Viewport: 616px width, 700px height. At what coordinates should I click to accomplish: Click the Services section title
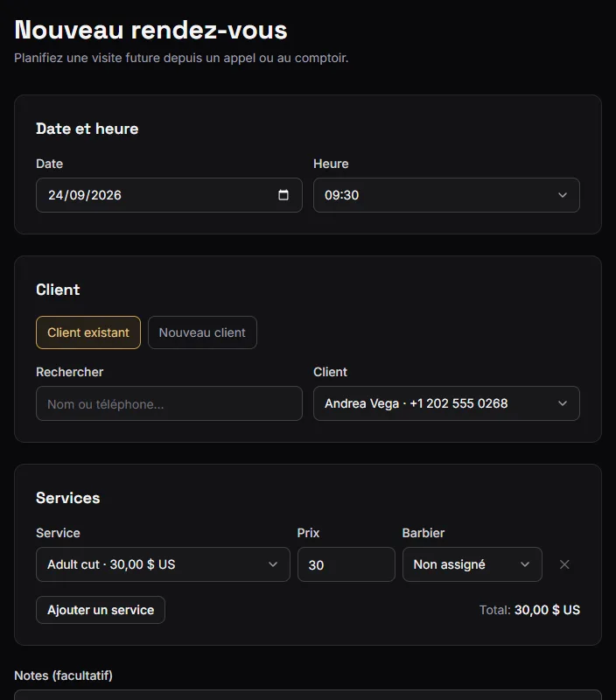point(68,498)
